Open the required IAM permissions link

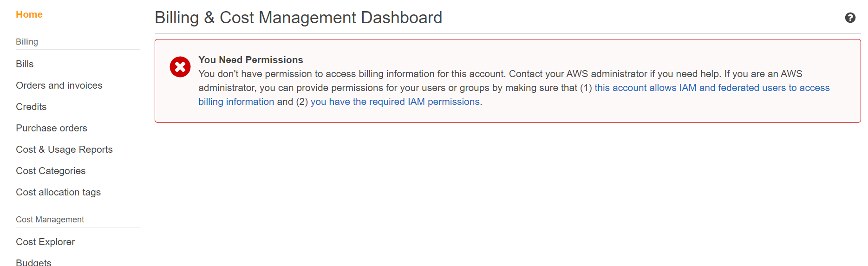[395, 102]
